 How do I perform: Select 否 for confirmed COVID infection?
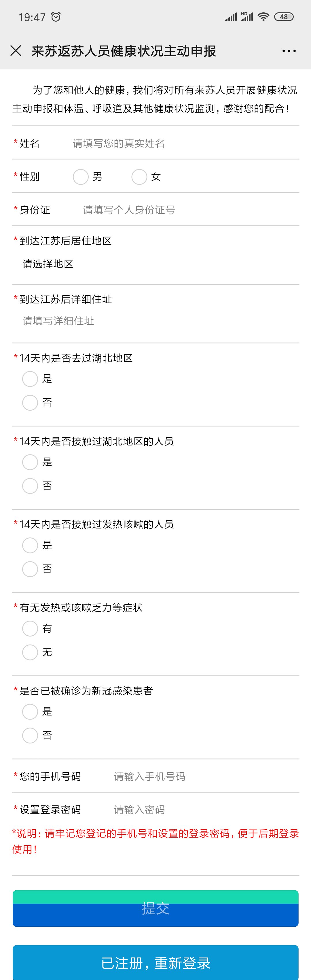(30, 735)
